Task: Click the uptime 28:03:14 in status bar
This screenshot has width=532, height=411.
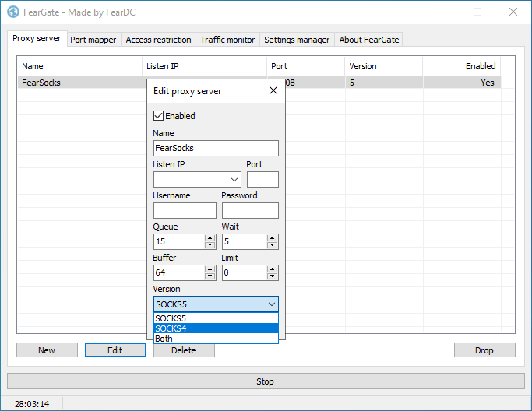Action: pyautogui.click(x=32, y=404)
